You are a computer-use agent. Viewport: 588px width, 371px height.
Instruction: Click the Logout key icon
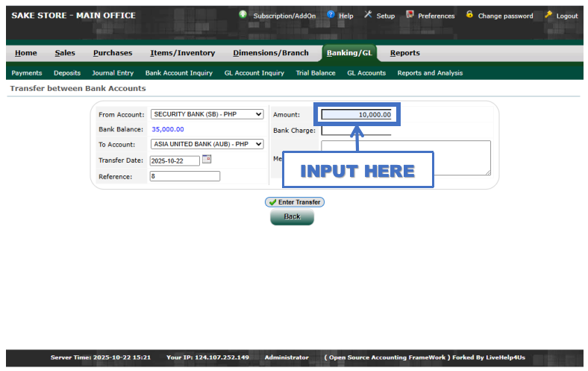548,15
